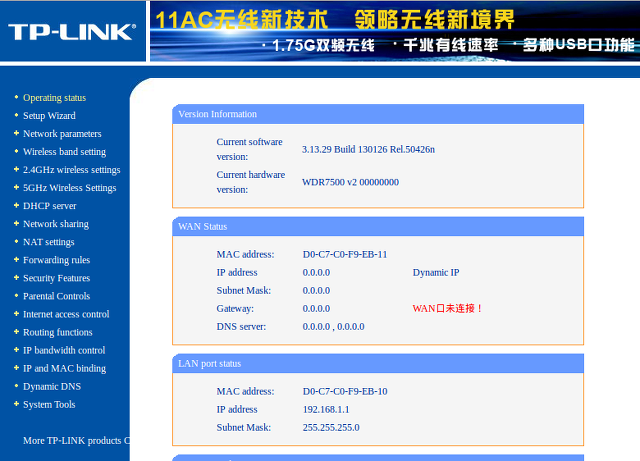Expand Internet access control menu
The width and height of the screenshot is (640, 461).
point(66,314)
